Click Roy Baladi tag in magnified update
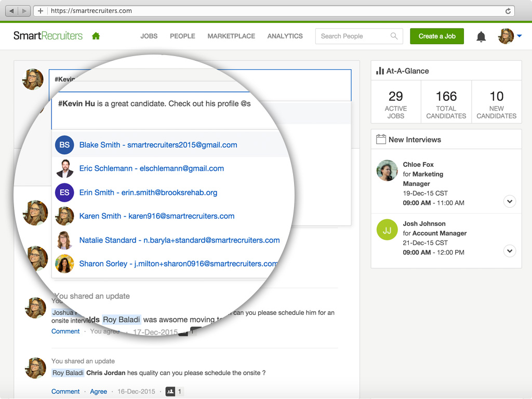 click(122, 320)
